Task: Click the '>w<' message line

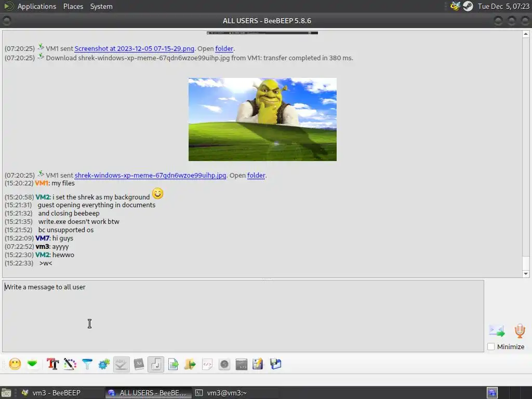Action: click(46, 263)
